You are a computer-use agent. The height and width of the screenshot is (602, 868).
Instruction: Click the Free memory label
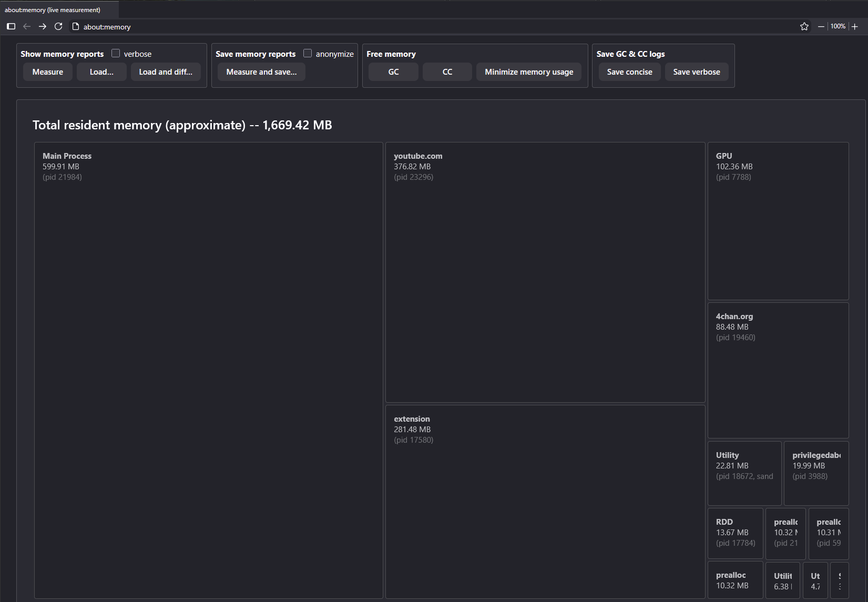tap(391, 54)
